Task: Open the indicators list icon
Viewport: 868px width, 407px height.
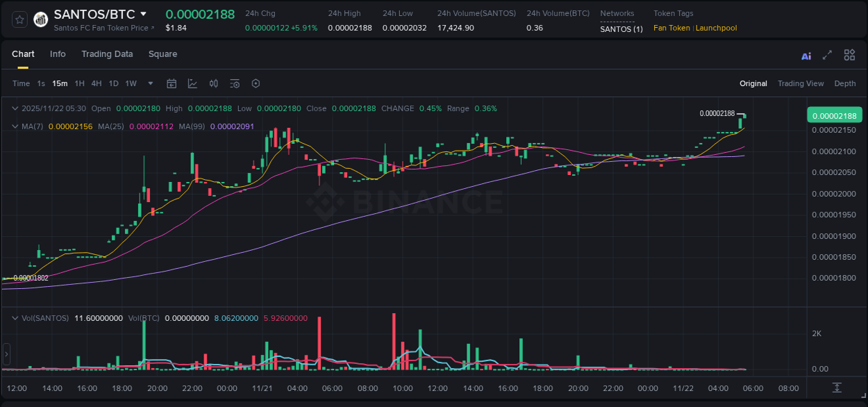Action: tap(234, 83)
